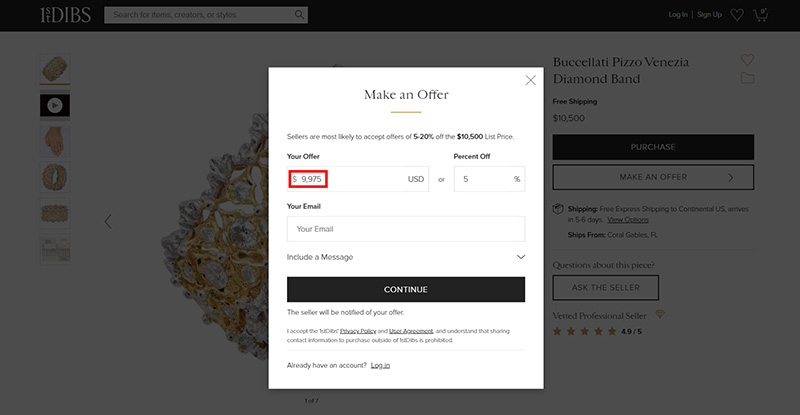This screenshot has height=415, width=800.
Task: Go to previous image arrow
Action: [x=108, y=222]
